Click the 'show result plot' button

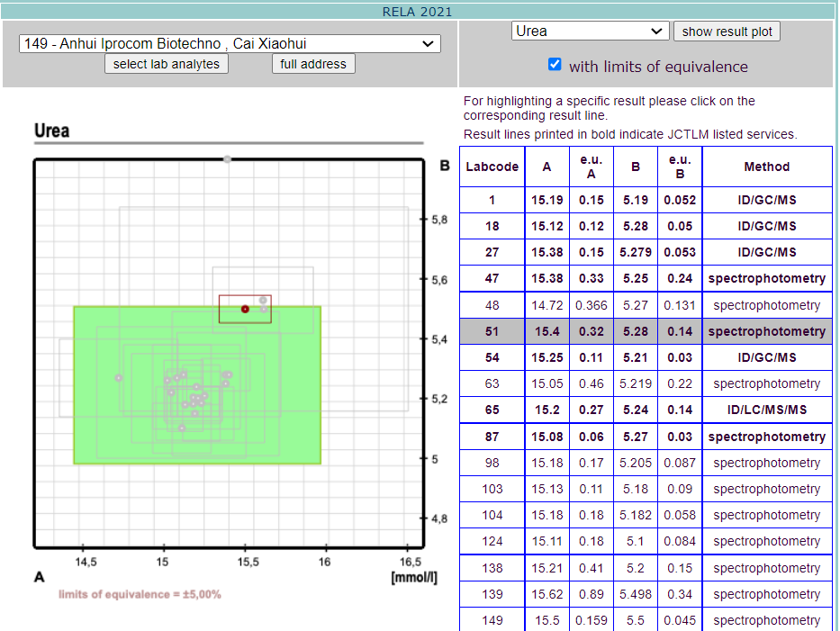pos(727,31)
